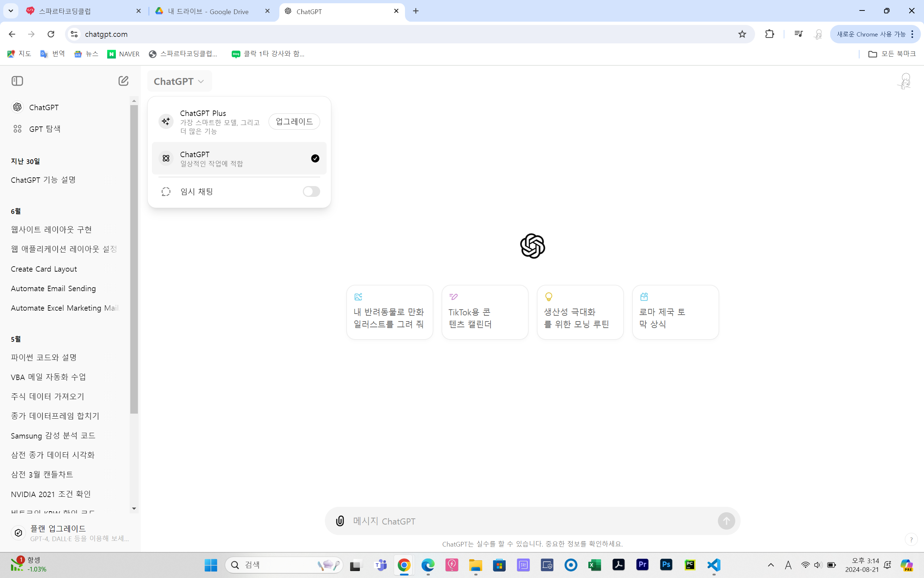Click the 업그레이드 button for ChatGPT Plus

(x=294, y=122)
